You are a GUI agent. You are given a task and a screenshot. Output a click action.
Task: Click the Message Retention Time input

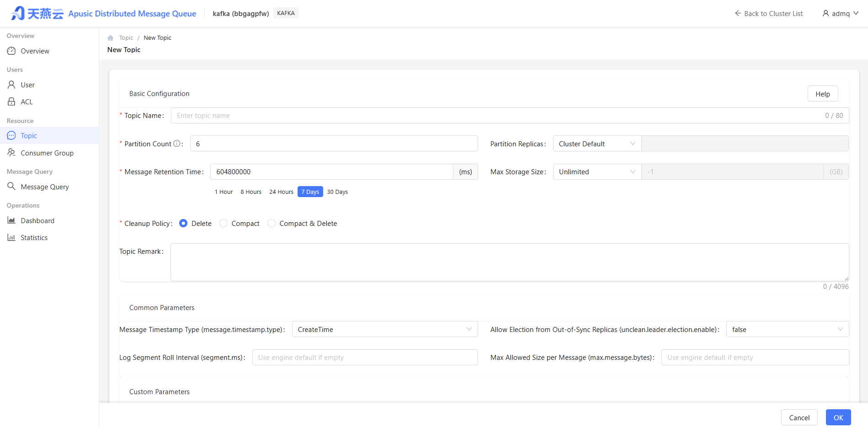pos(332,172)
